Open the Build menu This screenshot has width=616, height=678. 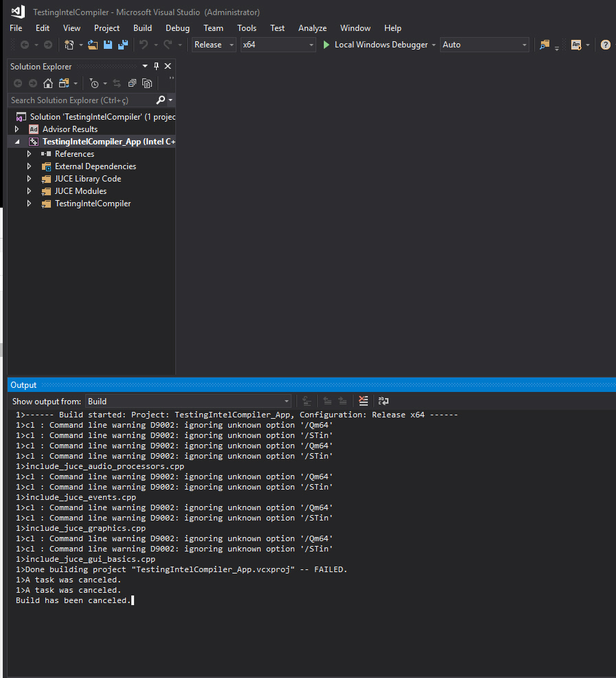tap(142, 28)
